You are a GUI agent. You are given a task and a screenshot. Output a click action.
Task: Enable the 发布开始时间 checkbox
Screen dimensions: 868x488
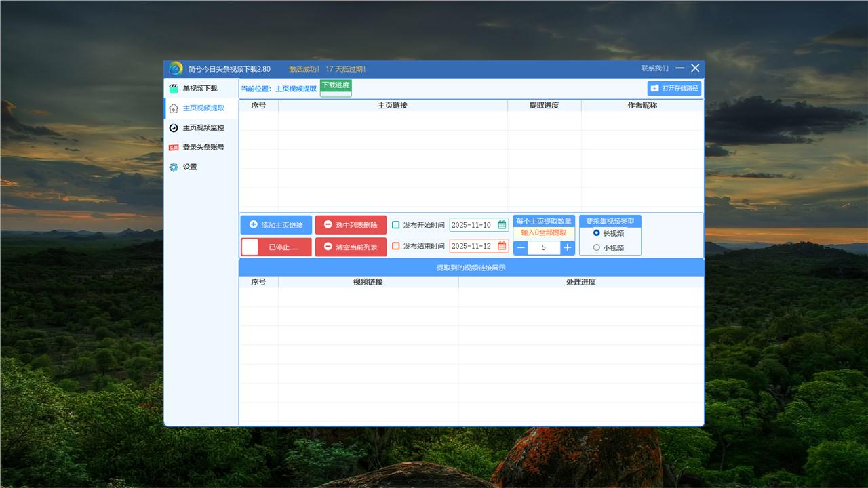396,225
